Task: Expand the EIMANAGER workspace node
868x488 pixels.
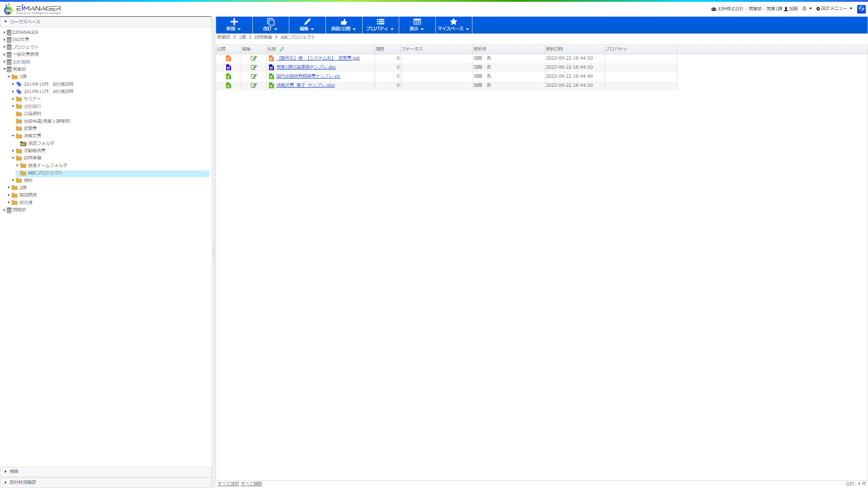Action: click(x=4, y=33)
